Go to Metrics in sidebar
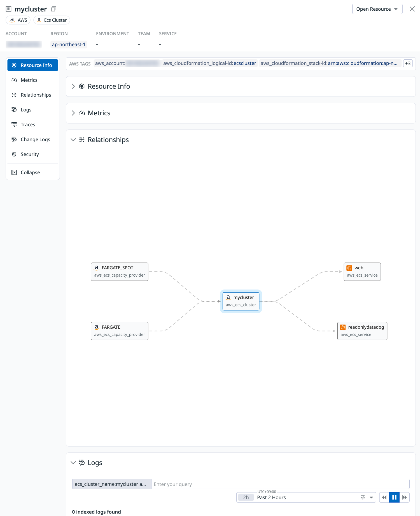Viewport: 420px width, 516px height. click(x=33, y=80)
